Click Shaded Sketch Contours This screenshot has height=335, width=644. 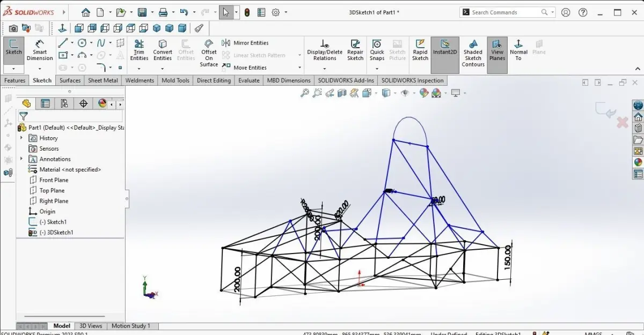pos(473,53)
